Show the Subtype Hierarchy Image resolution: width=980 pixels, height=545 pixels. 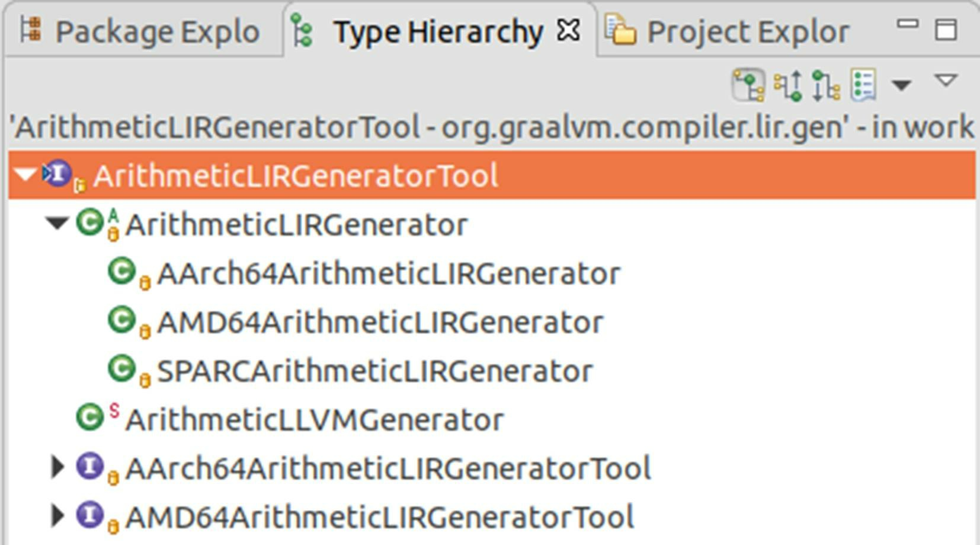(826, 85)
